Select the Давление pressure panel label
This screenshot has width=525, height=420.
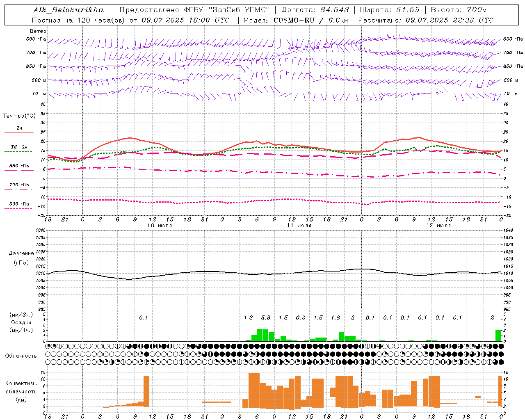coord(21,253)
